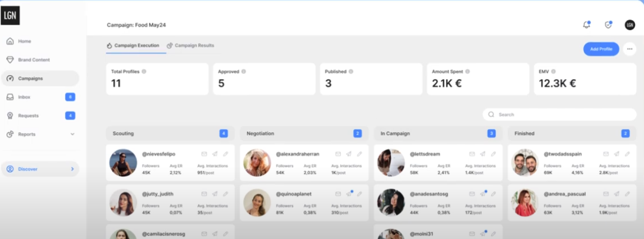Click mail icon on @twodadsspain card

[606, 154]
